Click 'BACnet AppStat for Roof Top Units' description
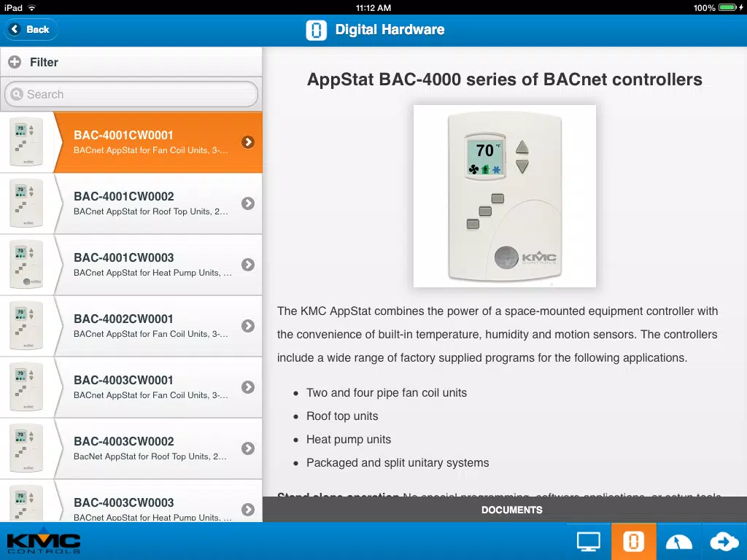747x560 pixels. click(150, 211)
